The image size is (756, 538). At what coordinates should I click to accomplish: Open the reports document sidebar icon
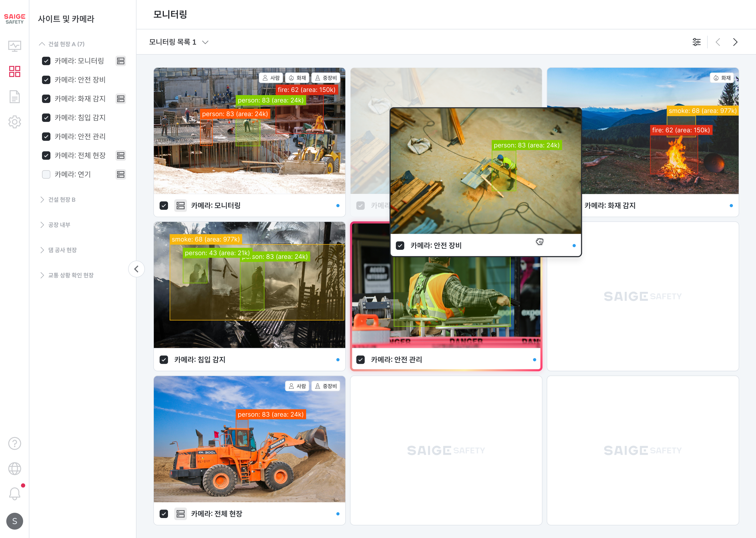click(14, 97)
